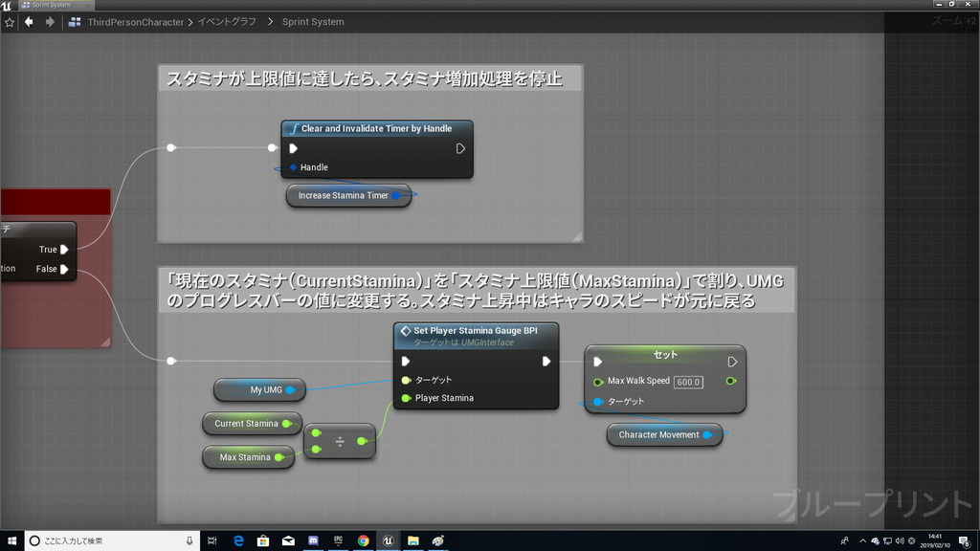Select the float divide (÷) node
The width and height of the screenshot is (980, 551).
click(340, 442)
